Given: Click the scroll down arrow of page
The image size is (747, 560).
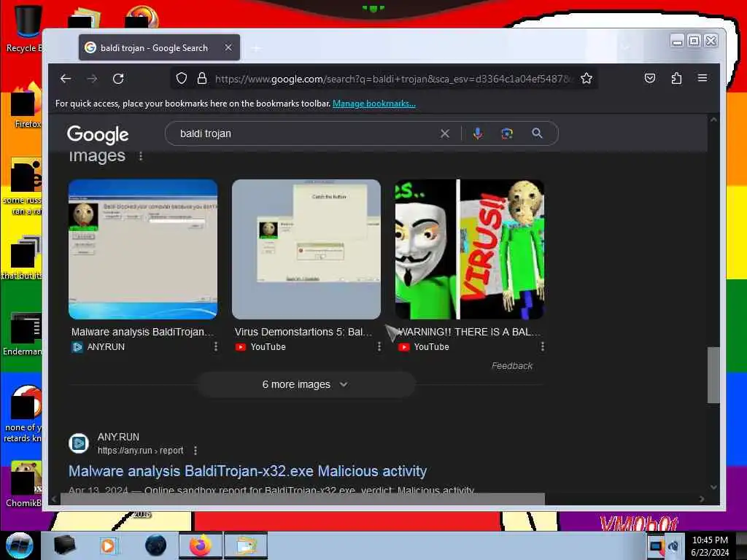Looking at the screenshot, I should [713, 487].
